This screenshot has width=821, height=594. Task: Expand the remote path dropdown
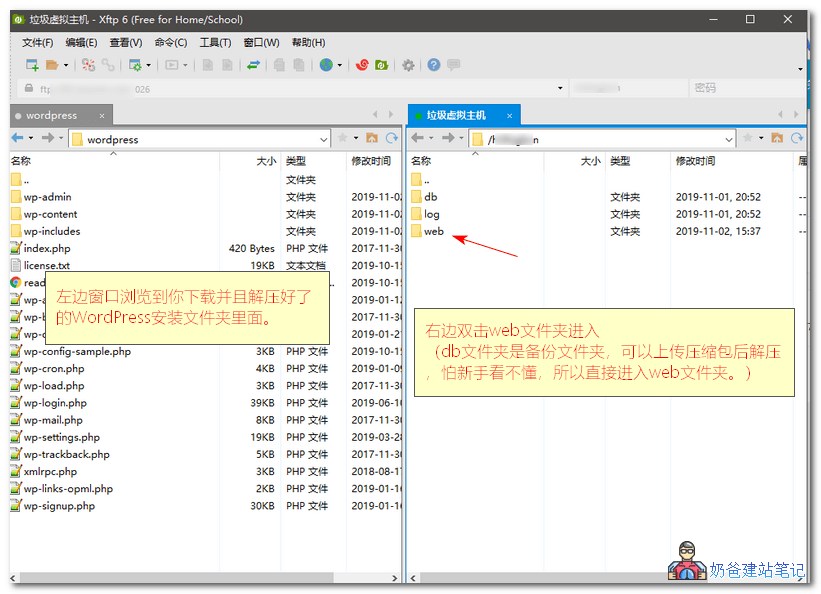pyautogui.click(x=728, y=140)
